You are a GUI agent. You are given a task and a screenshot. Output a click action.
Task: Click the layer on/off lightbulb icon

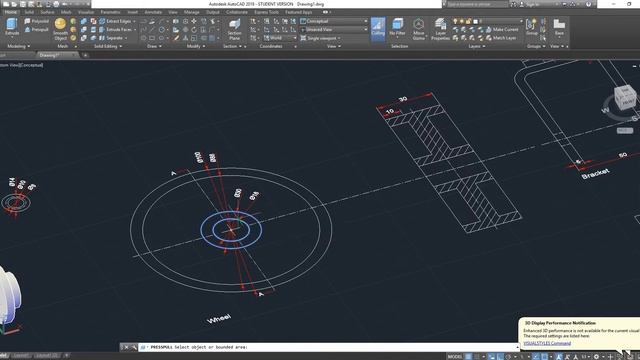(455, 21)
